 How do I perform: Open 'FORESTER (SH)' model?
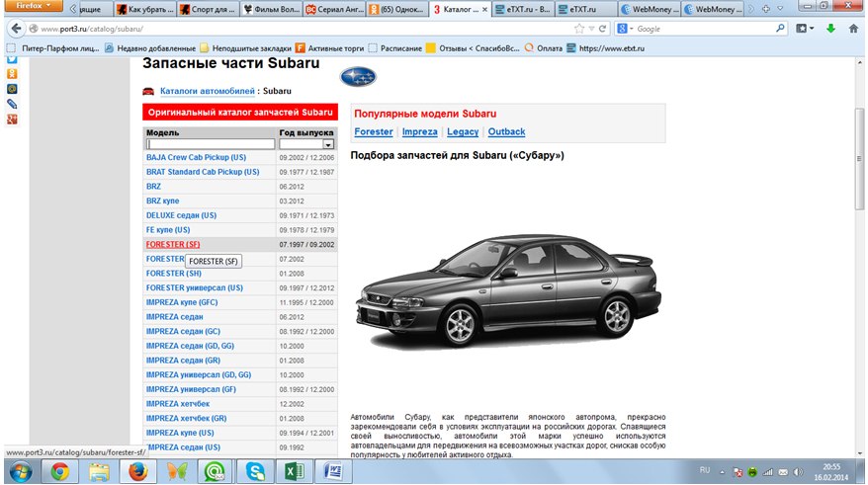click(174, 274)
